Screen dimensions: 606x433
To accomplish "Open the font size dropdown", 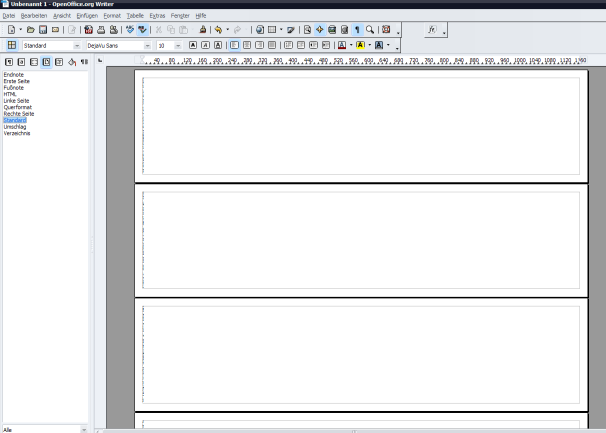I will coord(180,46).
